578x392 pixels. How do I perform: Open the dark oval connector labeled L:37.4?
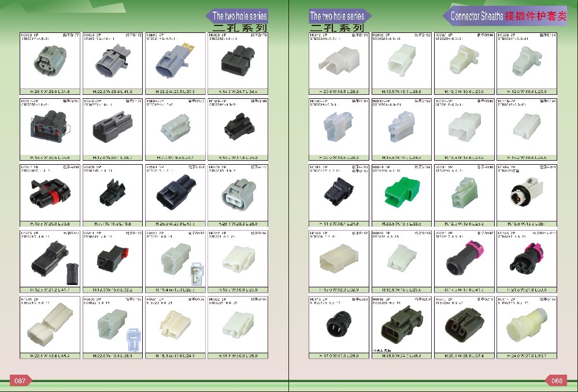464,324
